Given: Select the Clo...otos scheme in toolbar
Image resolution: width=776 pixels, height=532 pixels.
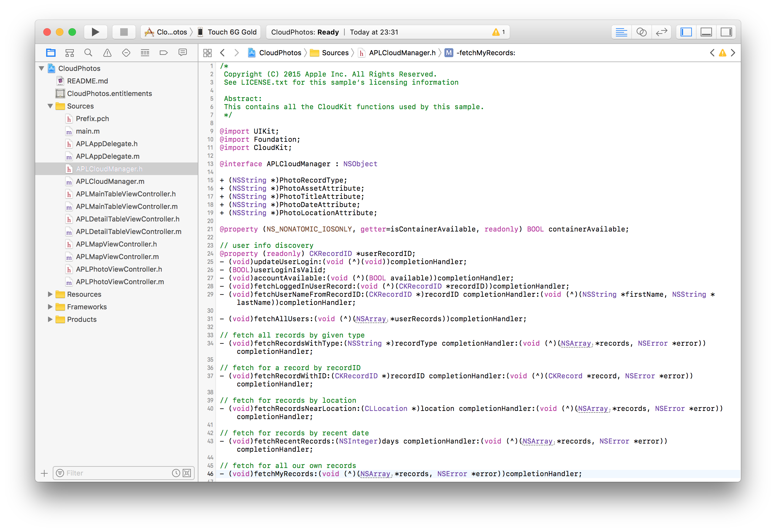Looking at the screenshot, I should pyautogui.click(x=166, y=32).
